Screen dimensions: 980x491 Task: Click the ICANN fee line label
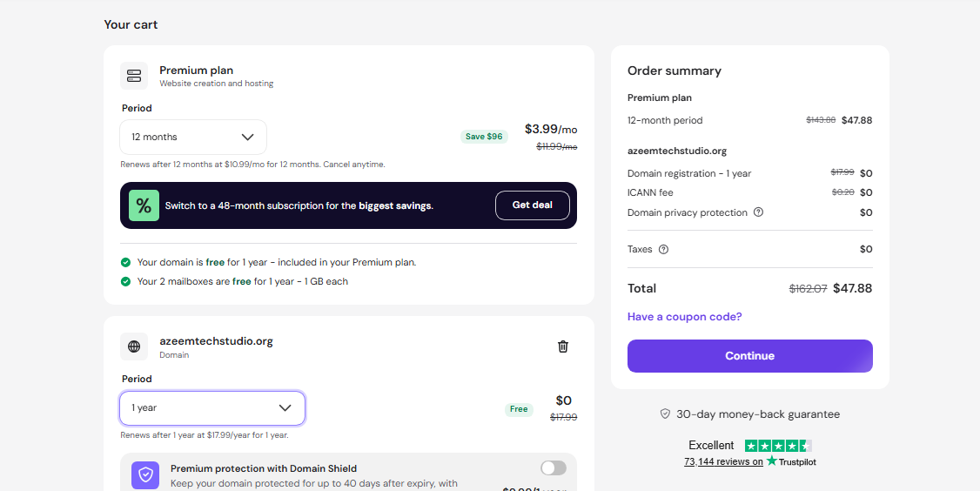650,192
